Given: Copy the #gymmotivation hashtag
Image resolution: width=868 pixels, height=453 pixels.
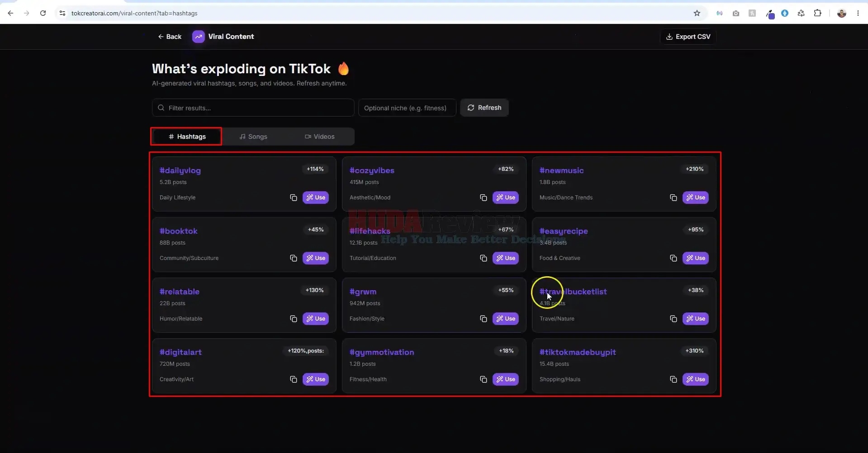Looking at the screenshot, I should pos(484,379).
